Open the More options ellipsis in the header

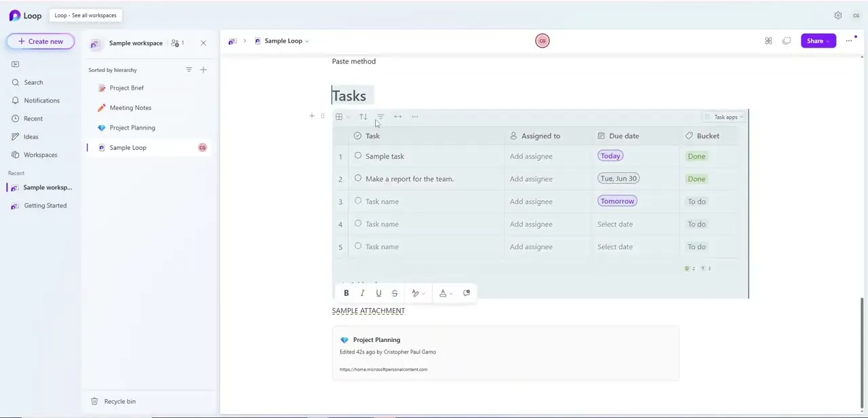(x=849, y=41)
